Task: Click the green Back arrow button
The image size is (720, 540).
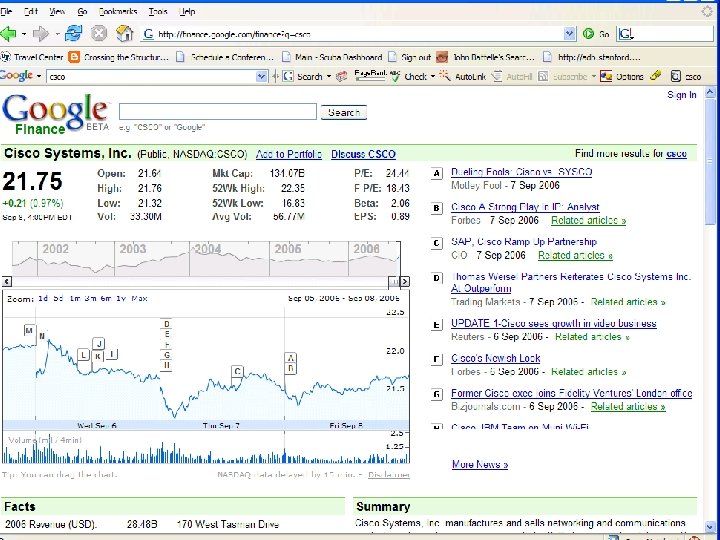Action: (x=8, y=34)
